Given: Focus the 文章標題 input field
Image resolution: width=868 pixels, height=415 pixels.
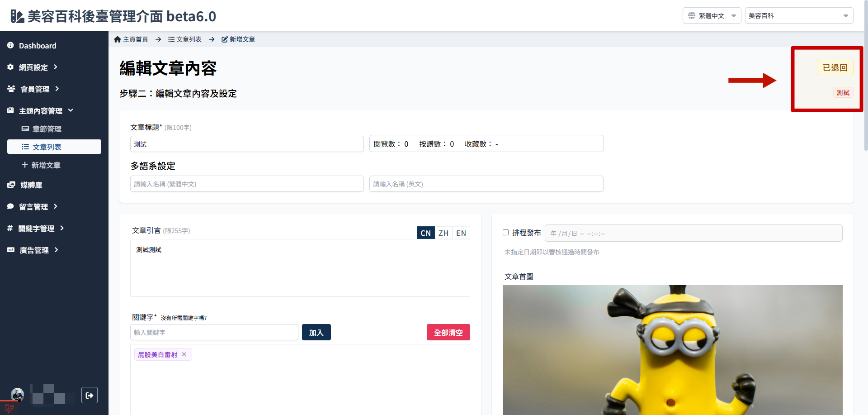Looking at the screenshot, I should [x=247, y=144].
